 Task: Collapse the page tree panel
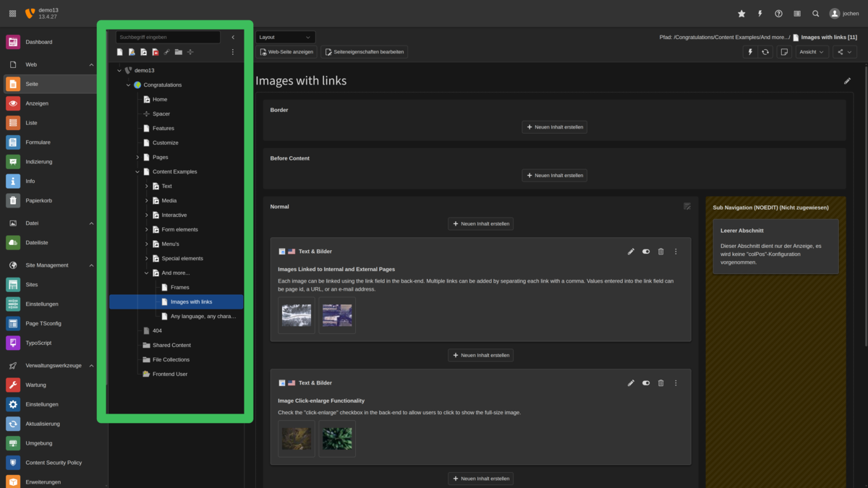click(x=233, y=37)
